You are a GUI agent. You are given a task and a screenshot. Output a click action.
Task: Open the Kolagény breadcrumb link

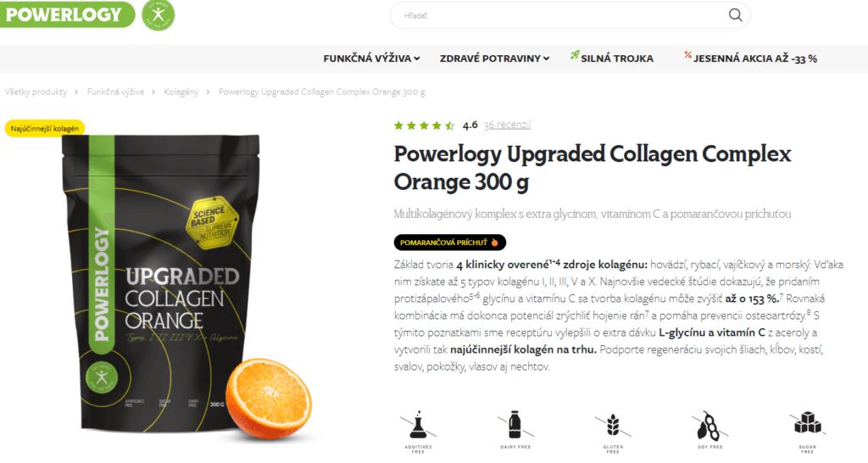(181, 92)
